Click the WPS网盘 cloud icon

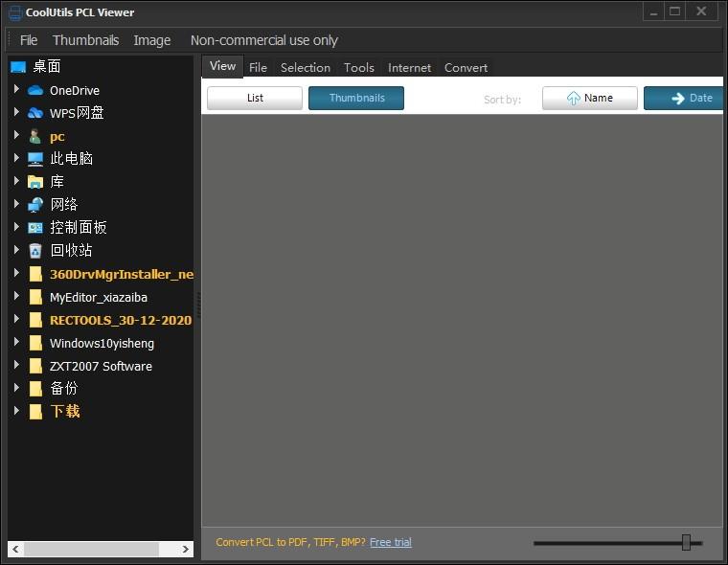click(x=35, y=113)
